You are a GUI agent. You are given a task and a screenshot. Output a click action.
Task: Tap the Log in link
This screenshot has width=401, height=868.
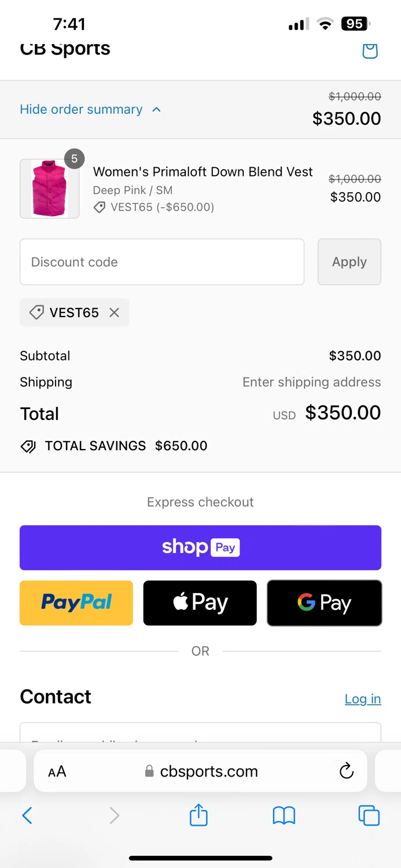point(363,698)
